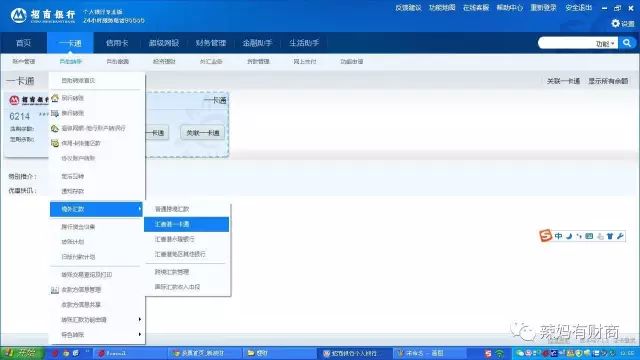Click 关联一卡通 link beside 显示所有余额
640x360 pixels.
click(563, 81)
